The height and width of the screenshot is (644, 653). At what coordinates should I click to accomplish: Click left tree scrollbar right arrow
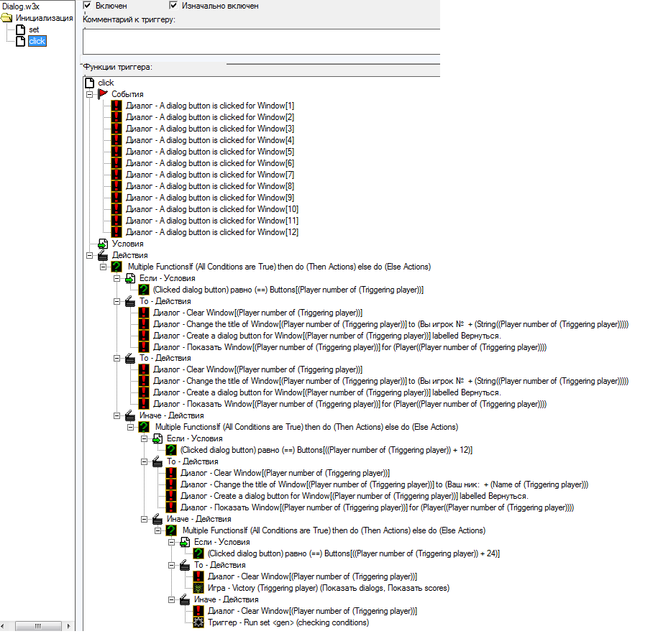pyautogui.click(x=69, y=626)
